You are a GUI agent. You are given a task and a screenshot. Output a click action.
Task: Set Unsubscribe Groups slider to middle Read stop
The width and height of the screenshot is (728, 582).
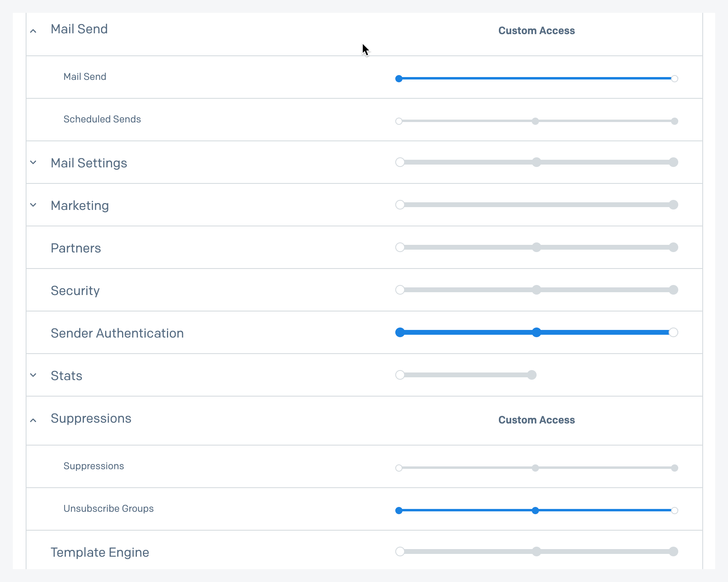535,511
